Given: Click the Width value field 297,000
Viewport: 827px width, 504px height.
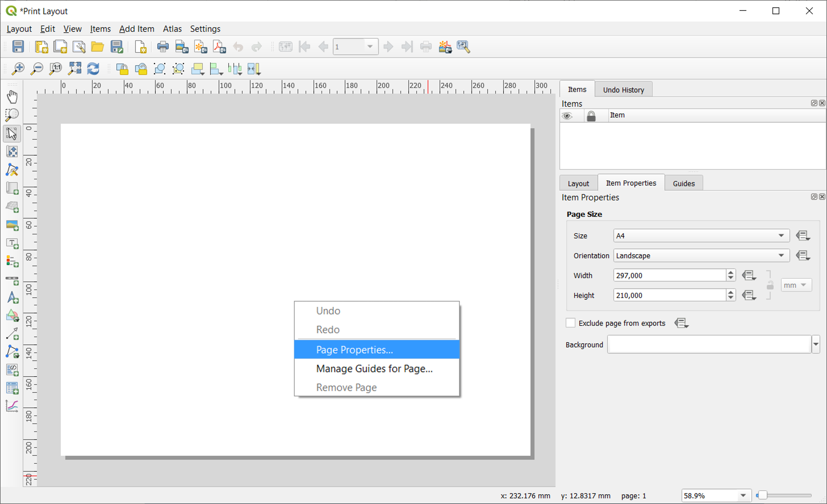Looking at the screenshot, I should tap(670, 275).
